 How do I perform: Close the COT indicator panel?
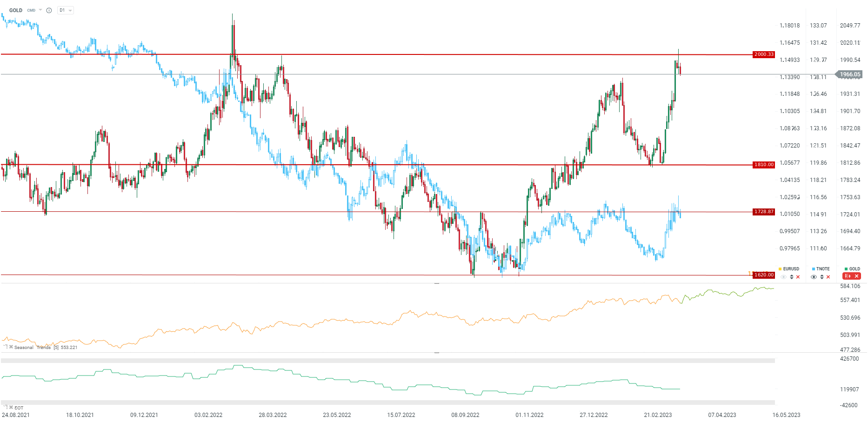coord(11,407)
